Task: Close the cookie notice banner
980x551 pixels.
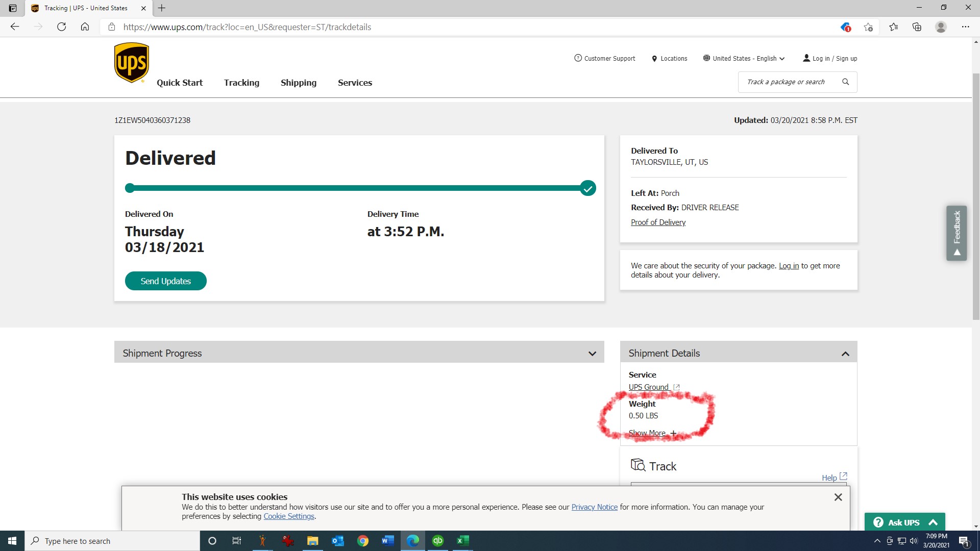Action: pyautogui.click(x=838, y=497)
